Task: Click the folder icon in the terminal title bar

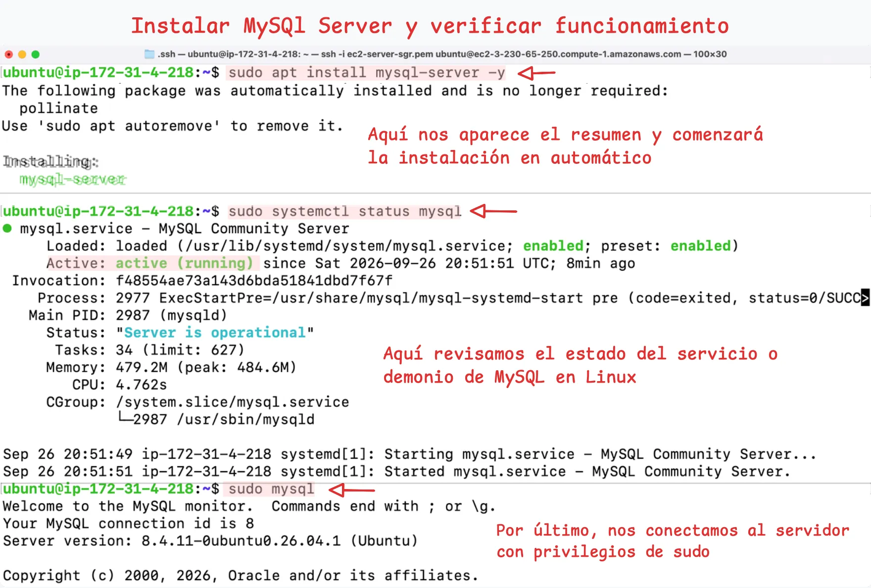Action: coord(149,54)
